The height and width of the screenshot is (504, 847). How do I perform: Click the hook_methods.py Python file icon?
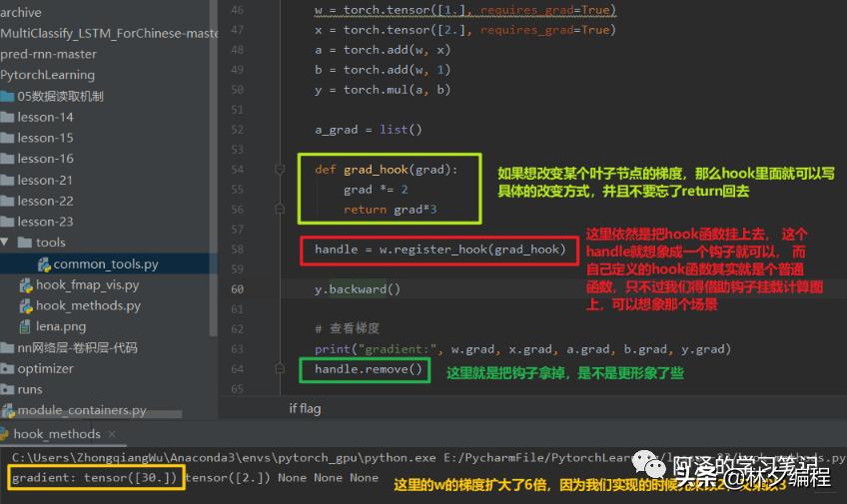[26, 306]
